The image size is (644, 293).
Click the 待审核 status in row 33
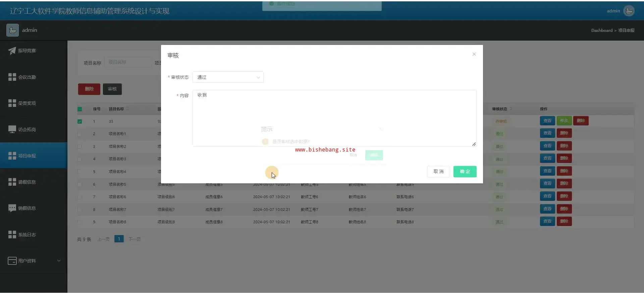(501, 121)
